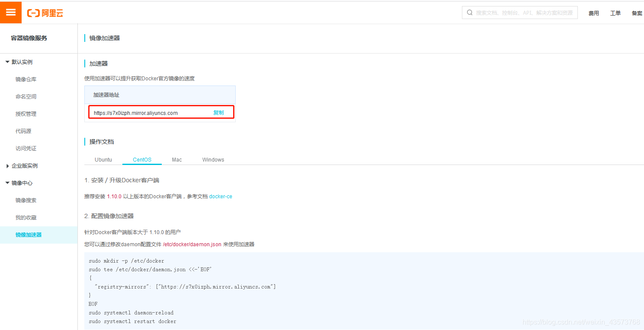Focus the top search input box
The image size is (644, 330).
520,13
